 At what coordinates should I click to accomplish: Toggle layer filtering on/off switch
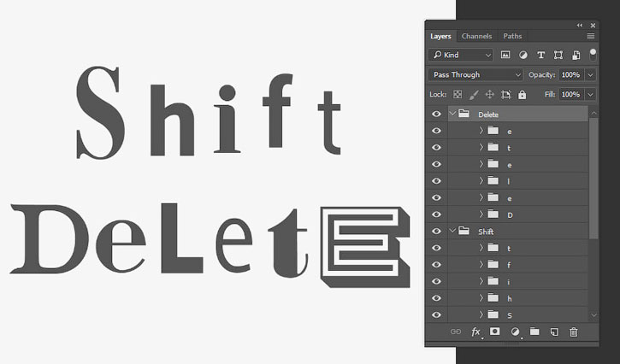click(593, 55)
